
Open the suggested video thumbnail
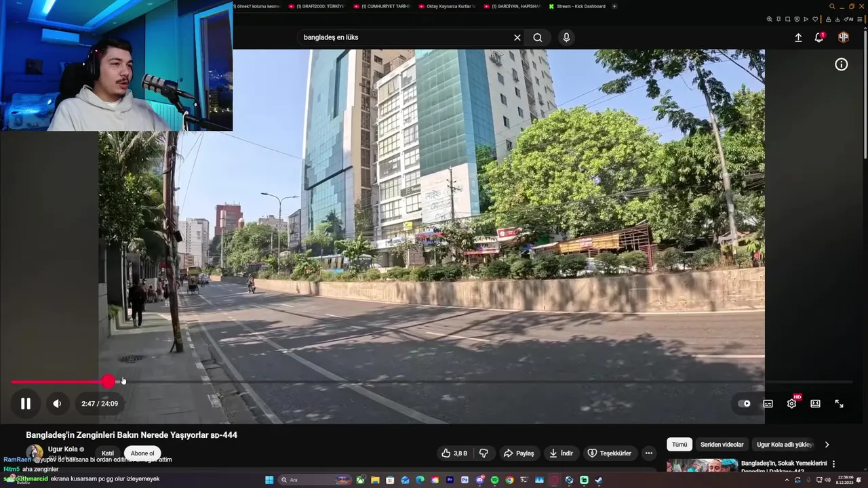702,465
